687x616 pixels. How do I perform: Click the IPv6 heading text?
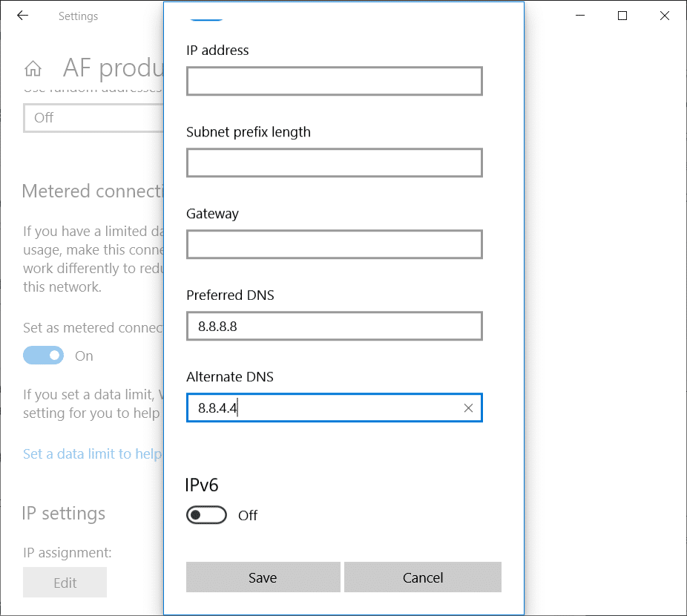coord(202,485)
